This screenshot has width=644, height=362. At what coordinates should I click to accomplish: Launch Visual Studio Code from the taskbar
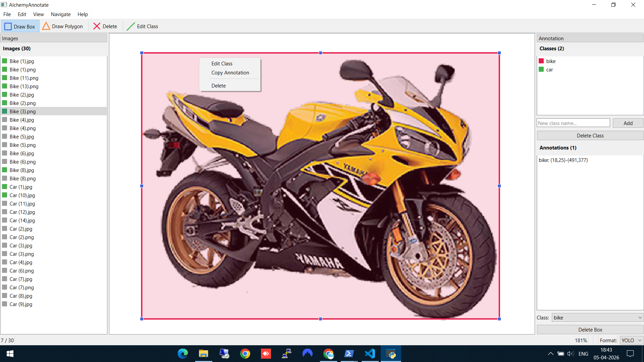tap(370, 353)
